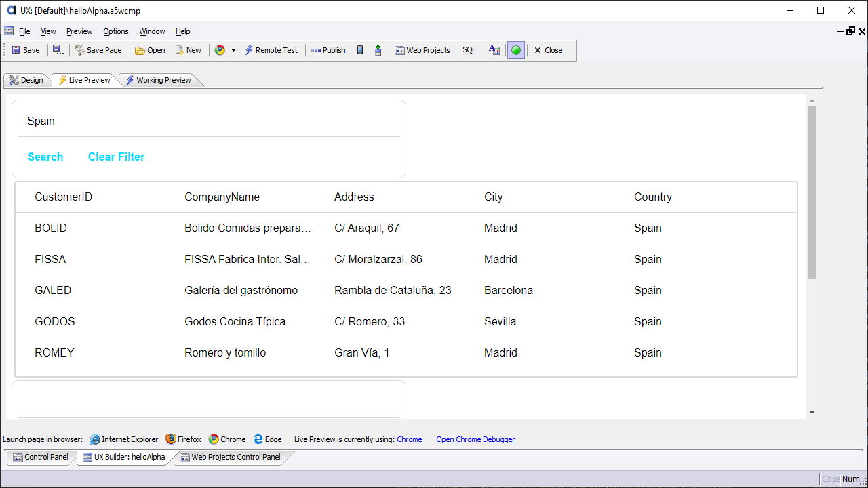Open the Help menu

coord(183,31)
